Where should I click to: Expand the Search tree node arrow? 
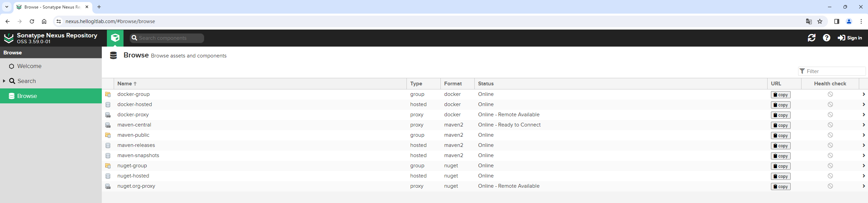pyautogui.click(x=4, y=81)
